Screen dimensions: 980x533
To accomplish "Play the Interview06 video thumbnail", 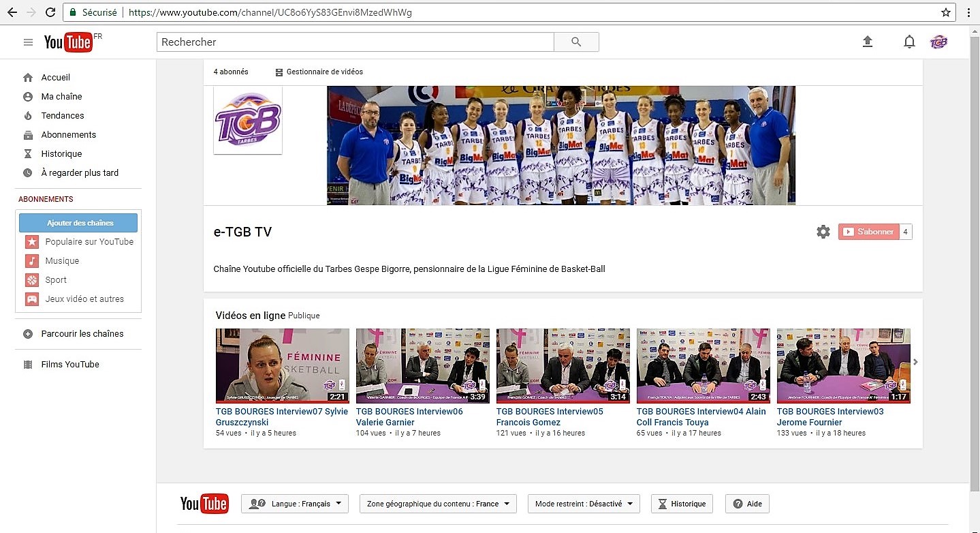I will pos(423,366).
